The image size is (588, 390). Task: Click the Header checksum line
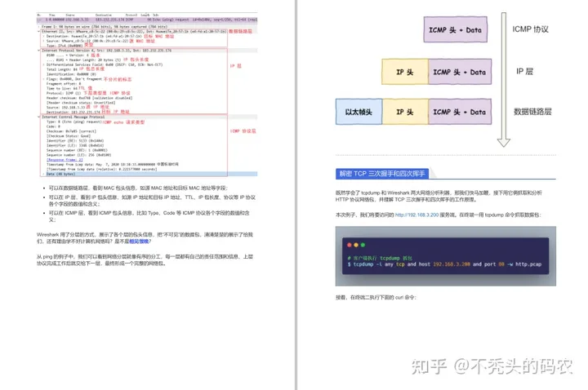click(x=89, y=98)
